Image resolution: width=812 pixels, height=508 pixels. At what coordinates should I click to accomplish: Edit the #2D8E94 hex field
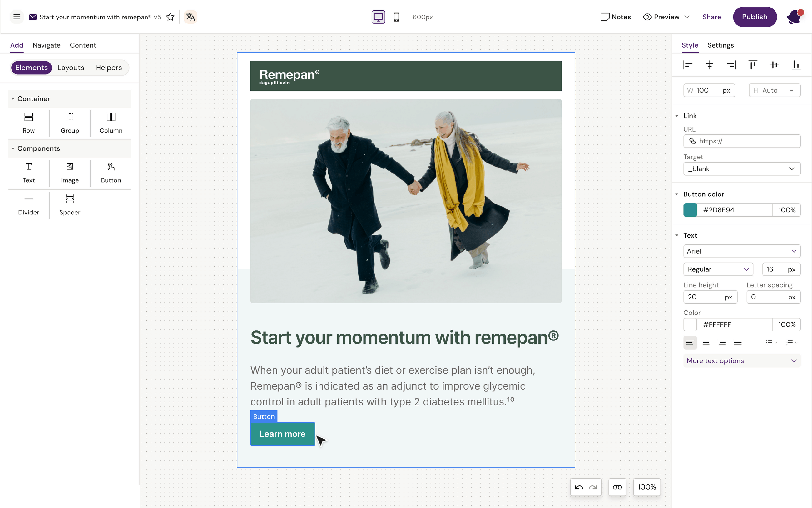(x=734, y=210)
